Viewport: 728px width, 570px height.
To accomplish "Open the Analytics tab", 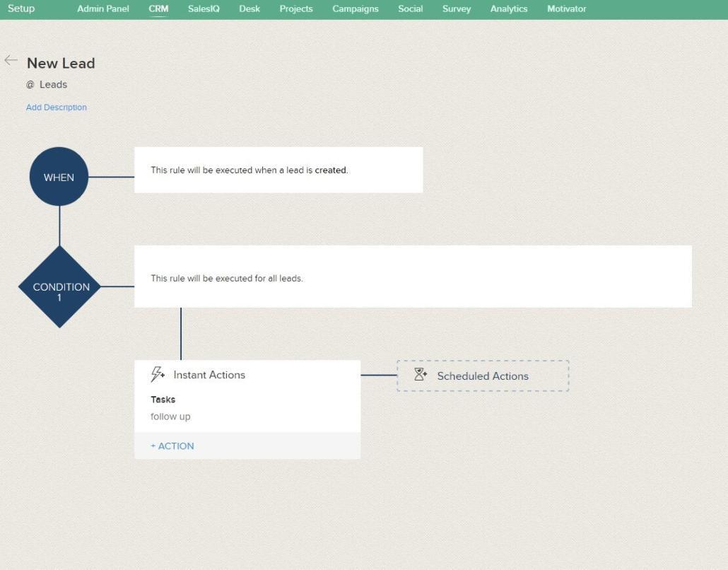I will pyautogui.click(x=509, y=8).
